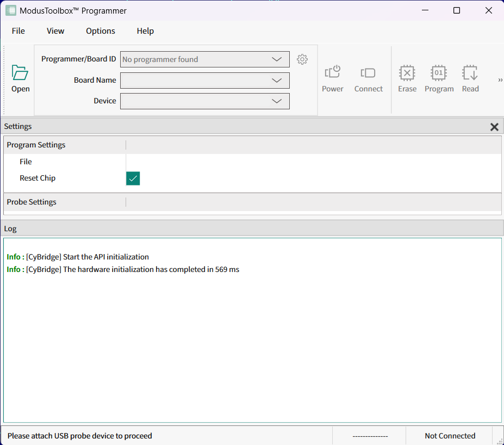
Task: Click the 'Not Connected' status indicator
Action: (450, 436)
